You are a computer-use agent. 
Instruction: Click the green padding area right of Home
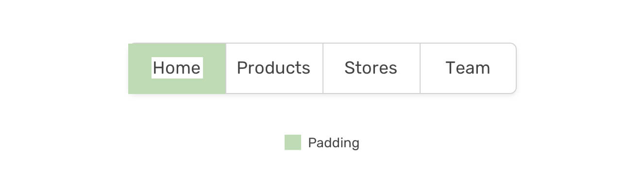214,68
